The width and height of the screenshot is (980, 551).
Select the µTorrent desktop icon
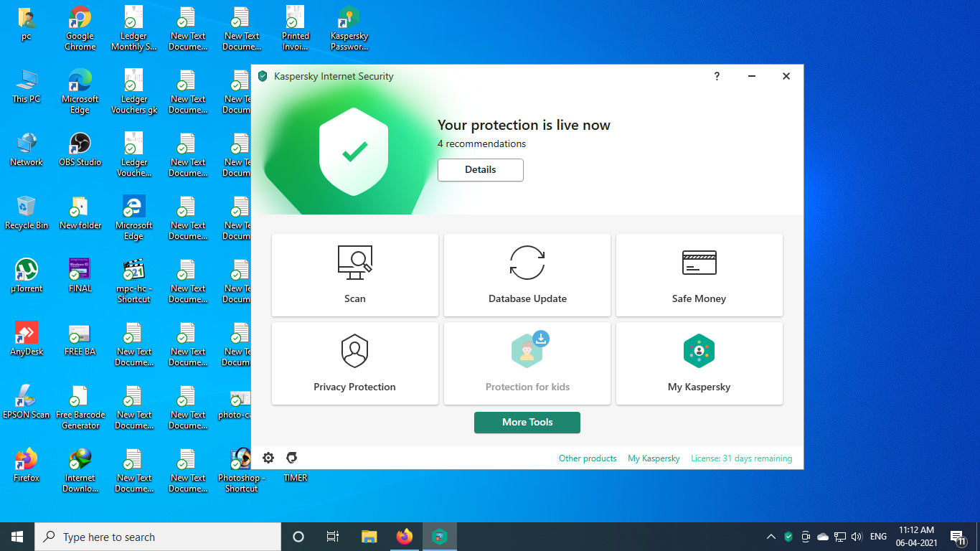point(27,276)
